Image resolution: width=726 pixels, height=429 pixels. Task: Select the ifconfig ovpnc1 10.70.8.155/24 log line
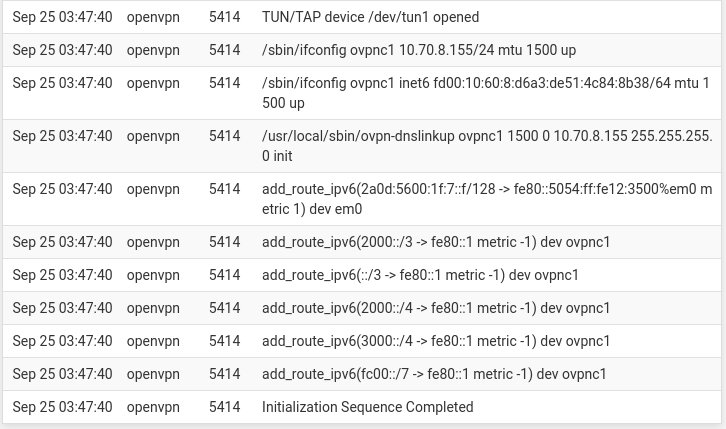(x=419, y=50)
